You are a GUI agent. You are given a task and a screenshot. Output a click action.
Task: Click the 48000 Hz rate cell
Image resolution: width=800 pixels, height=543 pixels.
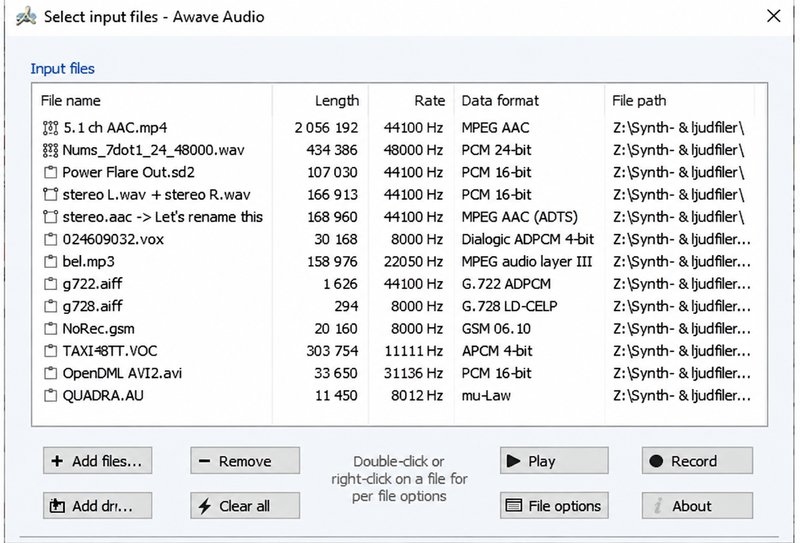coord(413,150)
